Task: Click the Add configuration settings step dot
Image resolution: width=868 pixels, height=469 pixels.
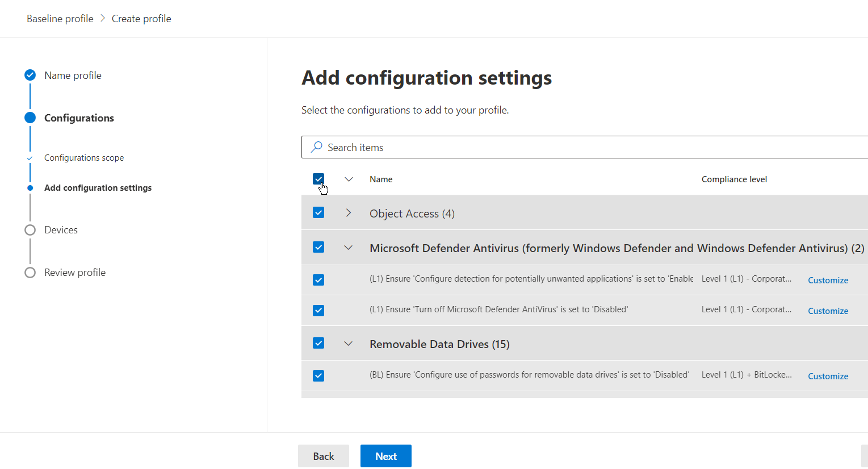Action: tap(30, 188)
